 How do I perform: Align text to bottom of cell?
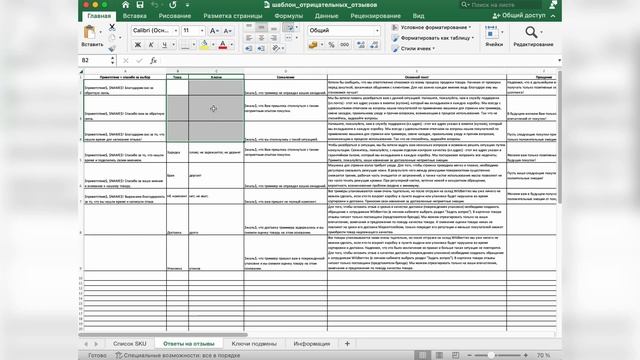click(274, 27)
